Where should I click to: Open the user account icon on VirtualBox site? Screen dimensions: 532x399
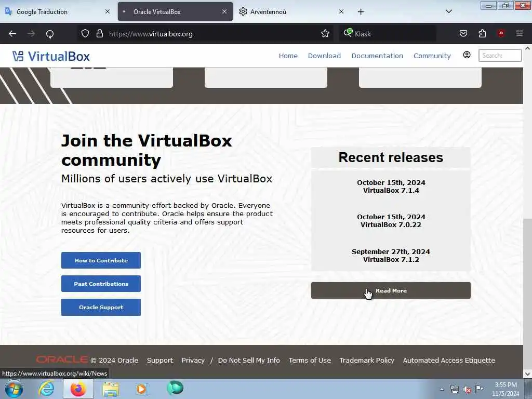(x=467, y=55)
